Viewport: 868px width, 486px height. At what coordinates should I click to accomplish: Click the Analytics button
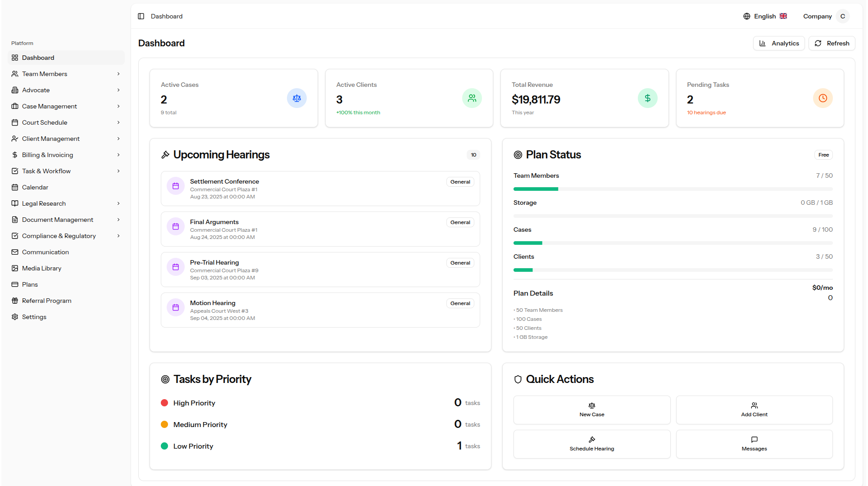point(778,43)
